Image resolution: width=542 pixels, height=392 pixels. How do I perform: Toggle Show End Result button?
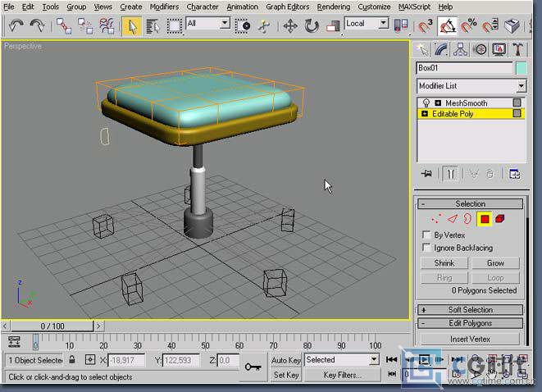coord(450,174)
